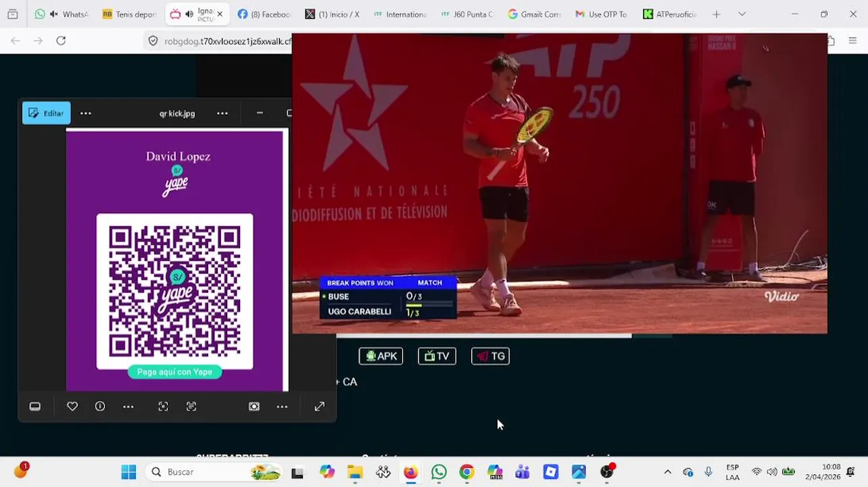868x487 pixels.
Task: Go back in the browser
Action: [16, 41]
